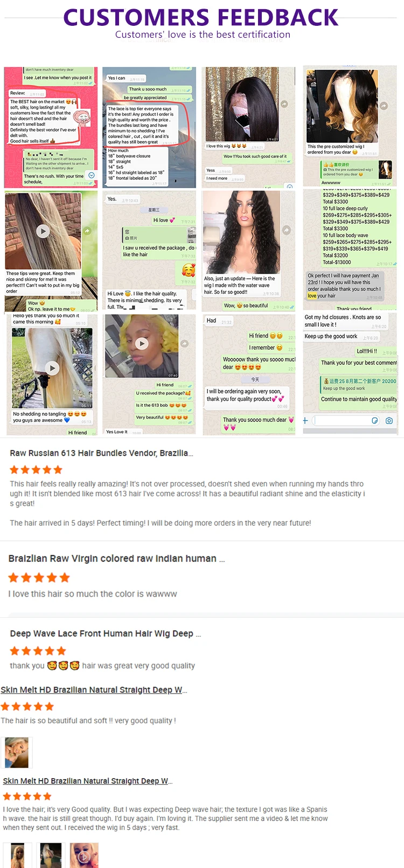
Task: Click forward arrow beside ombre wig photo
Action: click(384, 106)
